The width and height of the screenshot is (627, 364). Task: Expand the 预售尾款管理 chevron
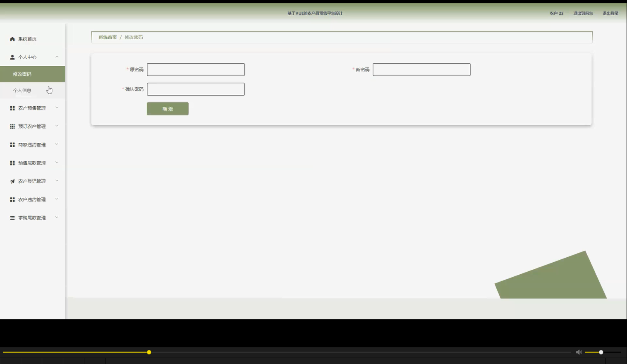[x=57, y=163]
